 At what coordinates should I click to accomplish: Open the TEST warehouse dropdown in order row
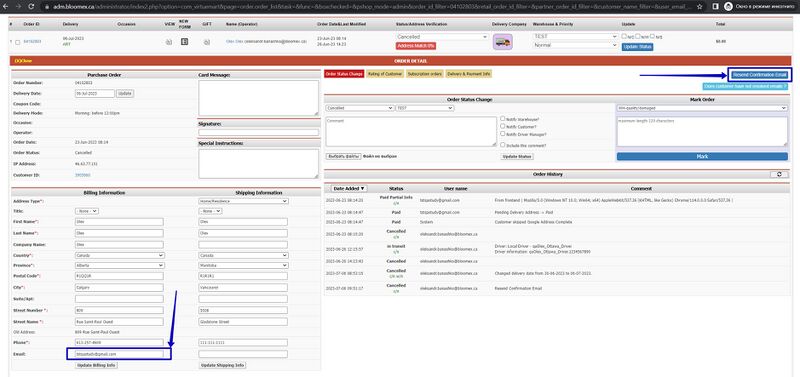tap(576, 37)
